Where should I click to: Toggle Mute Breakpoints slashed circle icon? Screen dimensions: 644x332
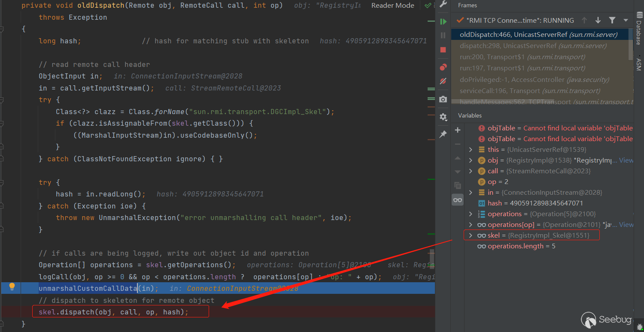point(444,81)
